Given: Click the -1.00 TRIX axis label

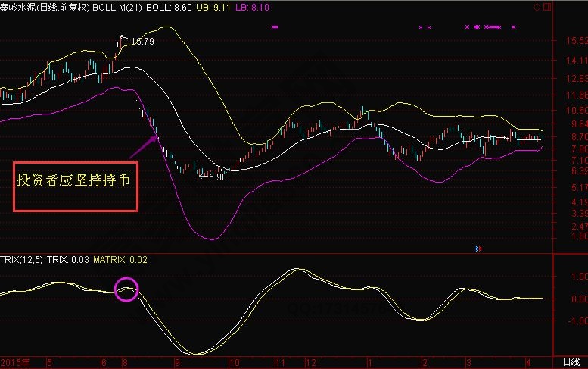Looking at the screenshot, I should 578,321.
